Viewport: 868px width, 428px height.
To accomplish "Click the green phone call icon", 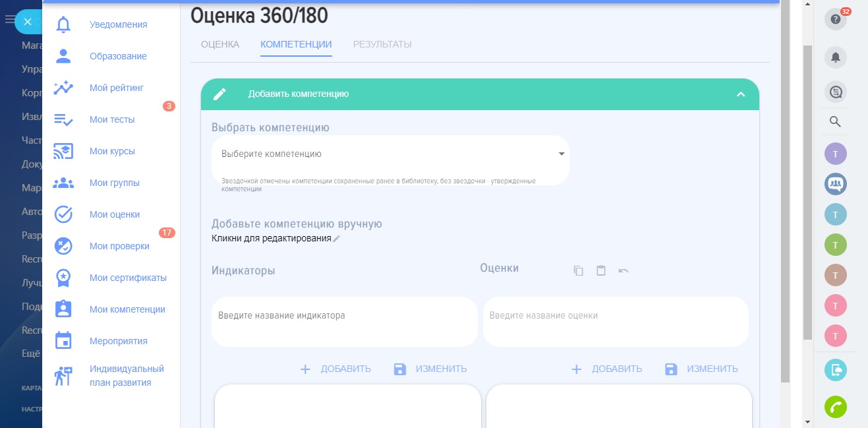I will tap(835, 407).
